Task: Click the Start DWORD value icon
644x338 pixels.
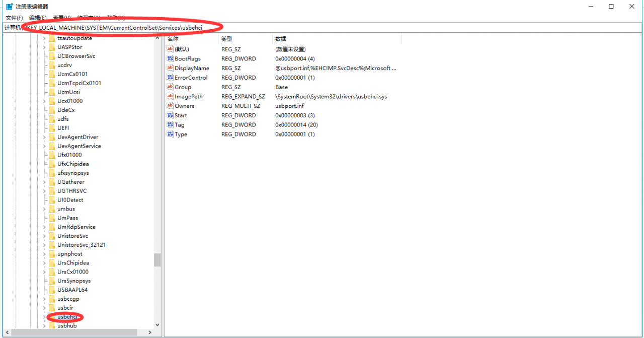Action: click(x=170, y=115)
